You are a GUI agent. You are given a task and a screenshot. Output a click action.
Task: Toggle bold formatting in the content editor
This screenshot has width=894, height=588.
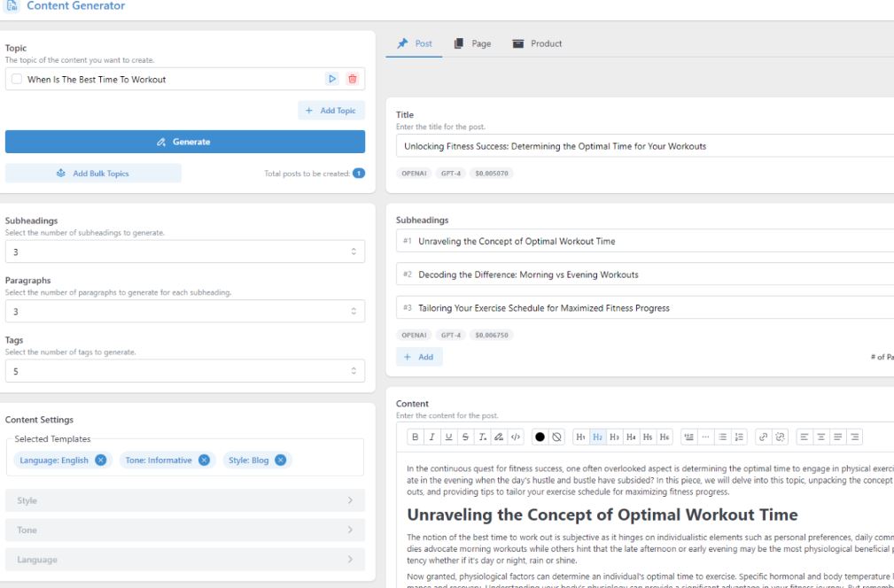click(x=415, y=437)
